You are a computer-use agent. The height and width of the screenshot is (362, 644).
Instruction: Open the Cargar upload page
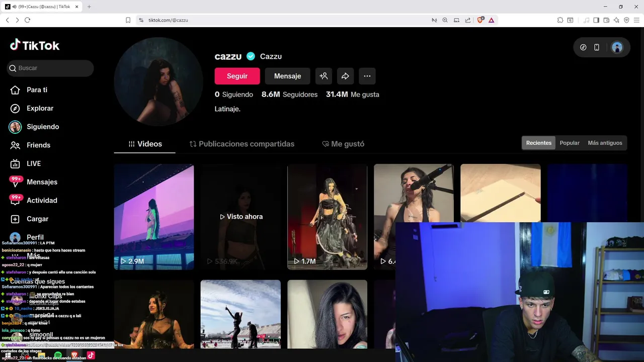pos(30,219)
